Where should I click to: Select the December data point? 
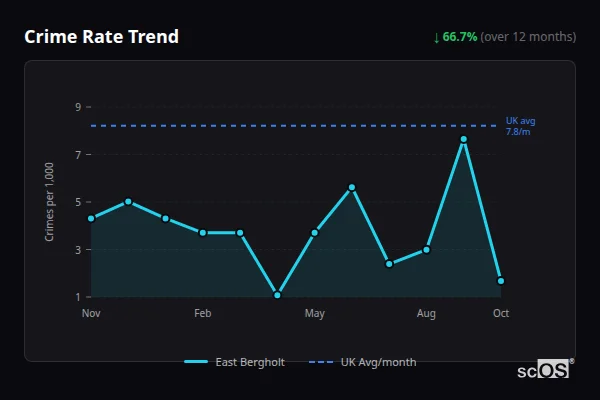128,202
